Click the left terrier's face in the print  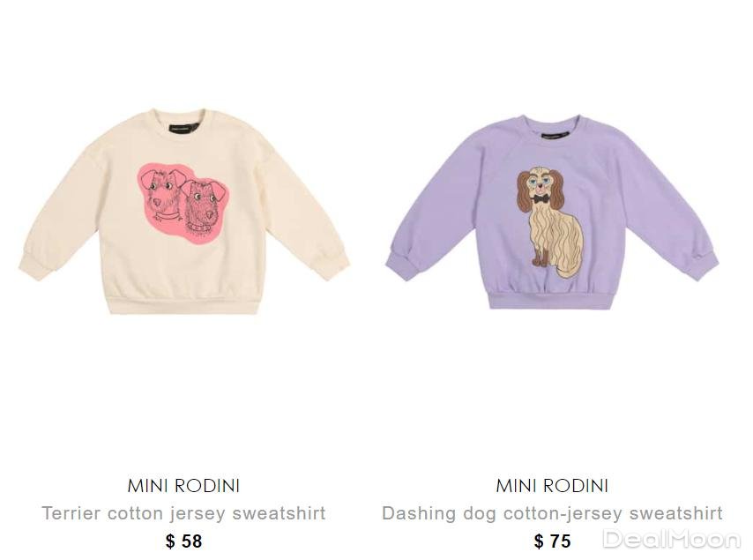(x=164, y=193)
